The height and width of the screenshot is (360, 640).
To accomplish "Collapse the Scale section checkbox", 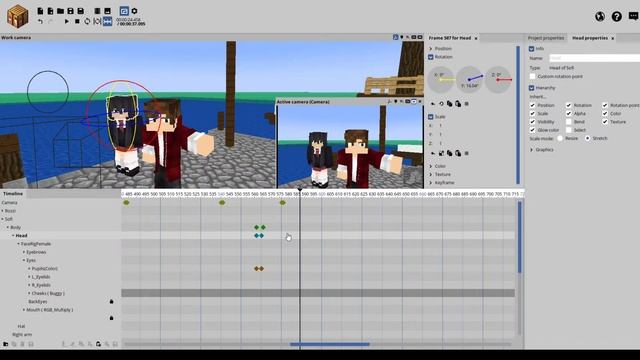I will [431, 117].
